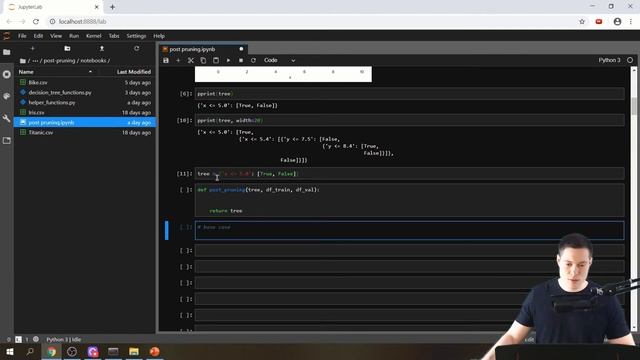The width and height of the screenshot is (640, 360).
Task: Cut the selected cell with scissors icon
Action: click(191, 60)
